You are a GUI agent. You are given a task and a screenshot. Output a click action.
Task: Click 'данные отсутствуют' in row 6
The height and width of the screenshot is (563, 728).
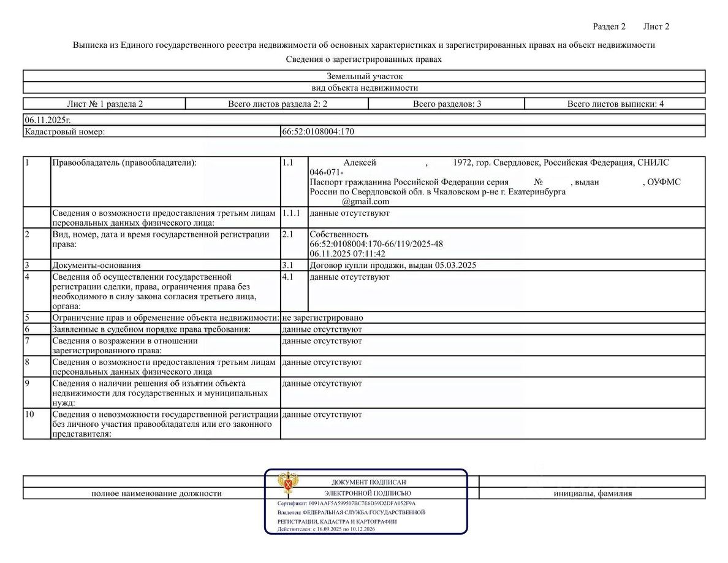pyautogui.click(x=322, y=329)
